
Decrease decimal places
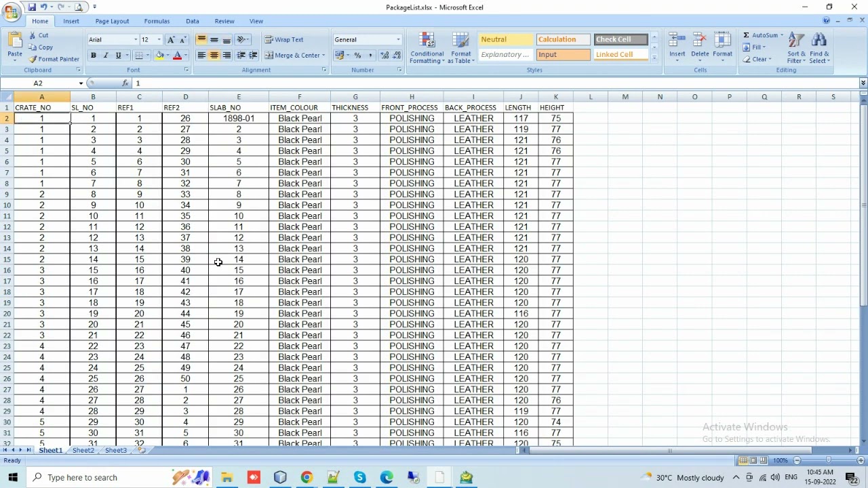(397, 56)
